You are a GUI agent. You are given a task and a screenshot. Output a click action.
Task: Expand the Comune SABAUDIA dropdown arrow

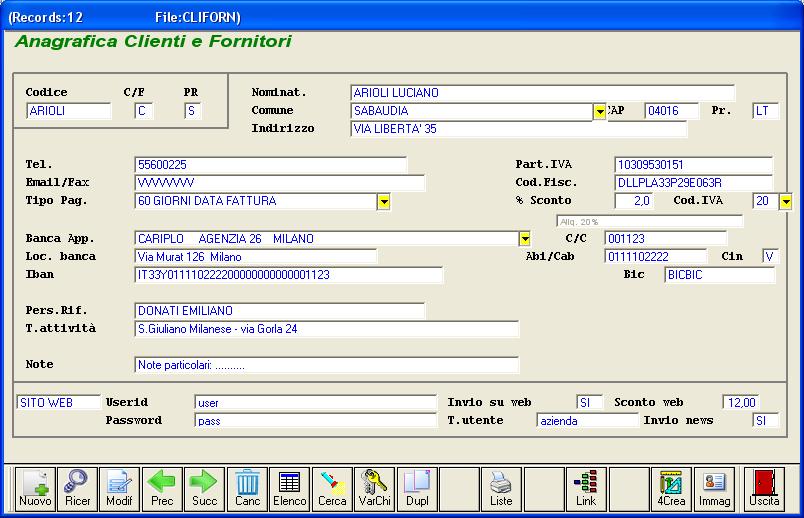599,111
